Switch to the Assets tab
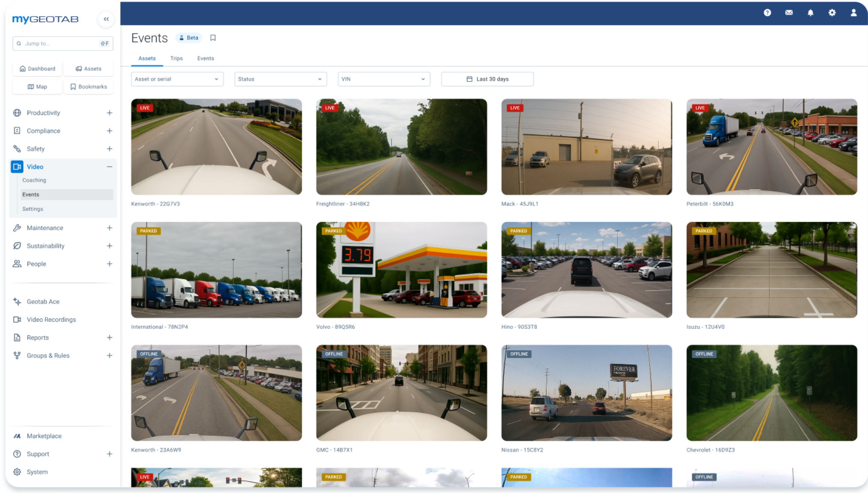Screen dimensions: 868x493 [147, 58]
